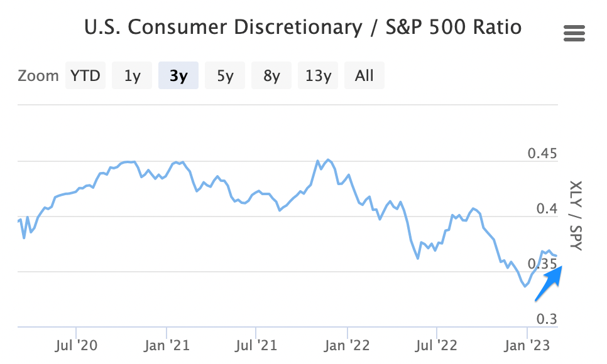Click the chart title text

pyautogui.click(x=303, y=28)
